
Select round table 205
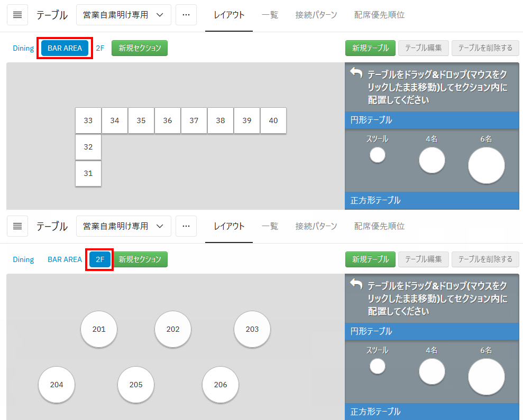pyautogui.click(x=136, y=385)
